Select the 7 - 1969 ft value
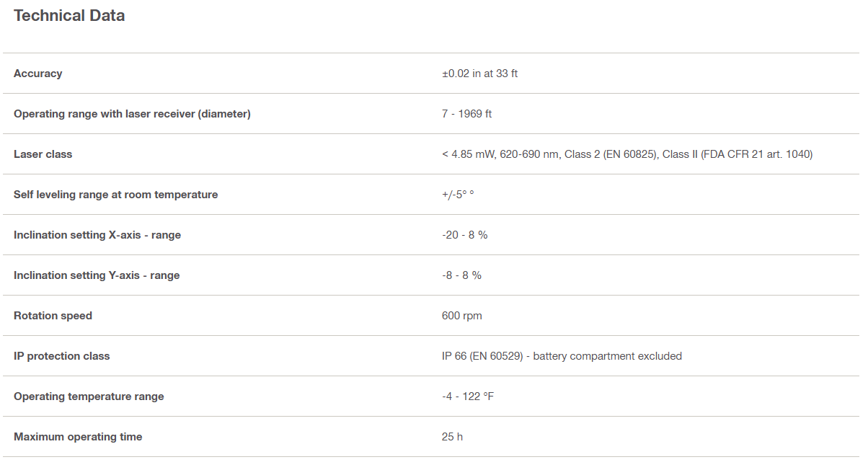Image resolution: width=868 pixels, height=470 pixels. tap(466, 114)
